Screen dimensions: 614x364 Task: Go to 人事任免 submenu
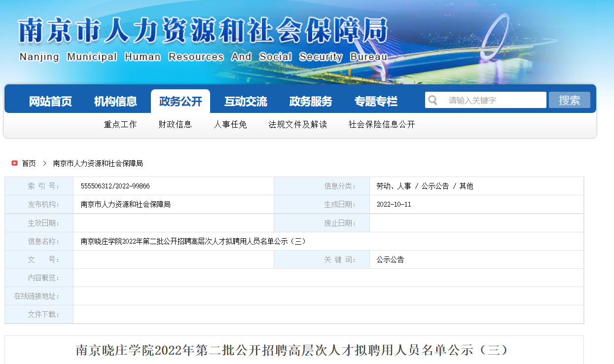point(230,125)
